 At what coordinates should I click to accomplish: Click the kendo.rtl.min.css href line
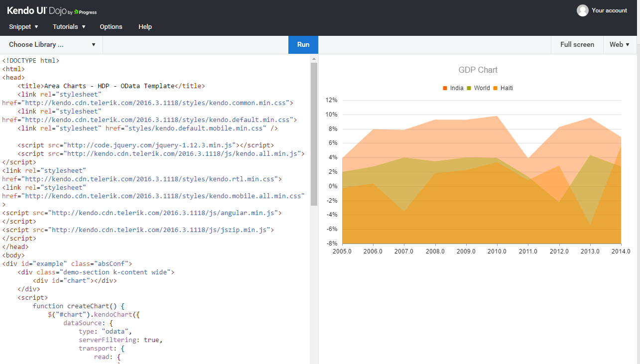142,179
